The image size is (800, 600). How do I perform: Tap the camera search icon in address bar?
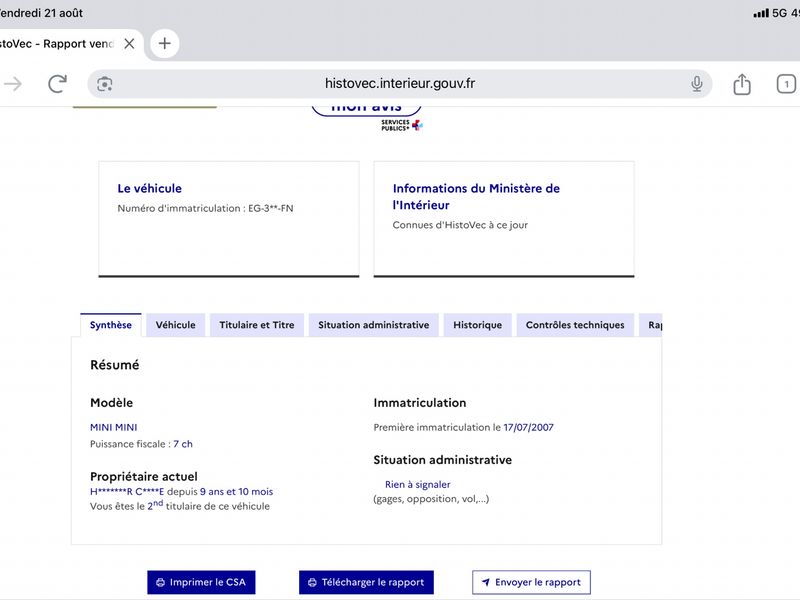tap(105, 84)
